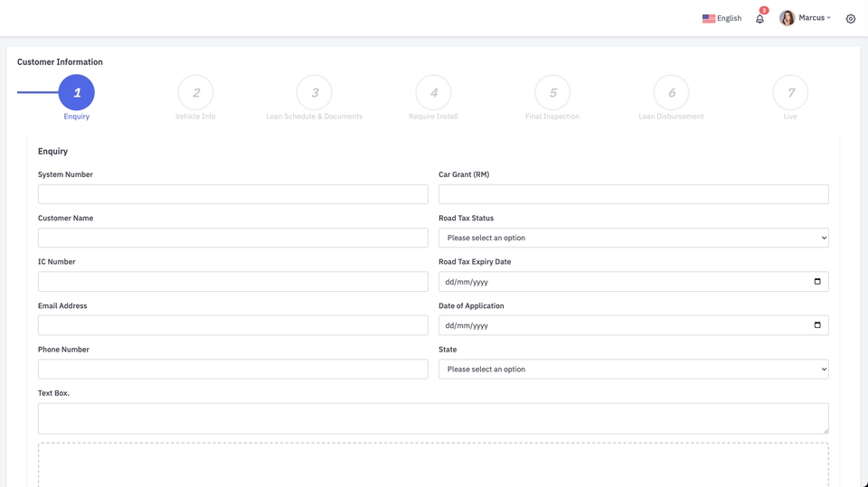The height and width of the screenshot is (487, 868).
Task: Go to step 3 Loan Schedule & Documents
Action: point(315,92)
